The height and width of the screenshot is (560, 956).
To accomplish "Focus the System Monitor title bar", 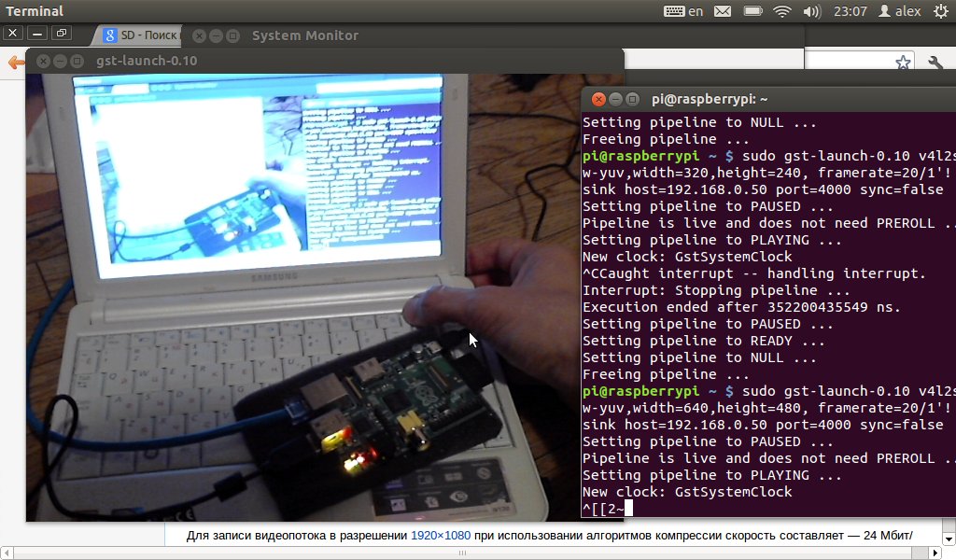I will tap(305, 35).
